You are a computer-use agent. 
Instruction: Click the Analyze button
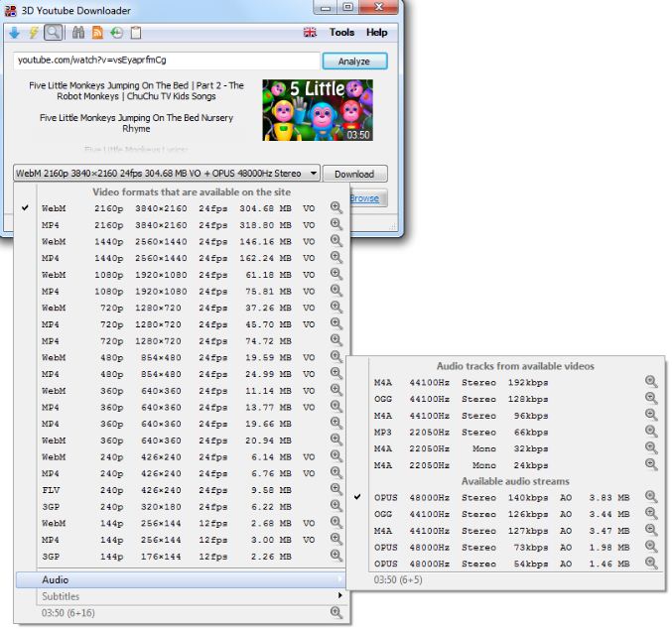tap(353, 62)
